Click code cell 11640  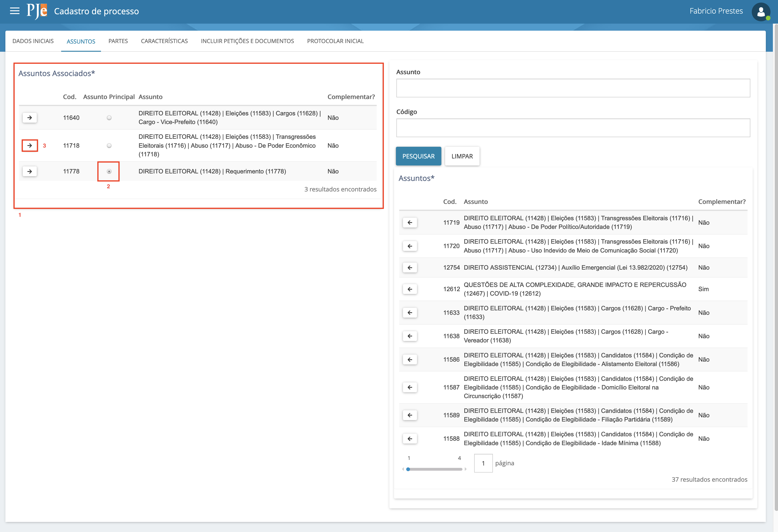point(71,118)
